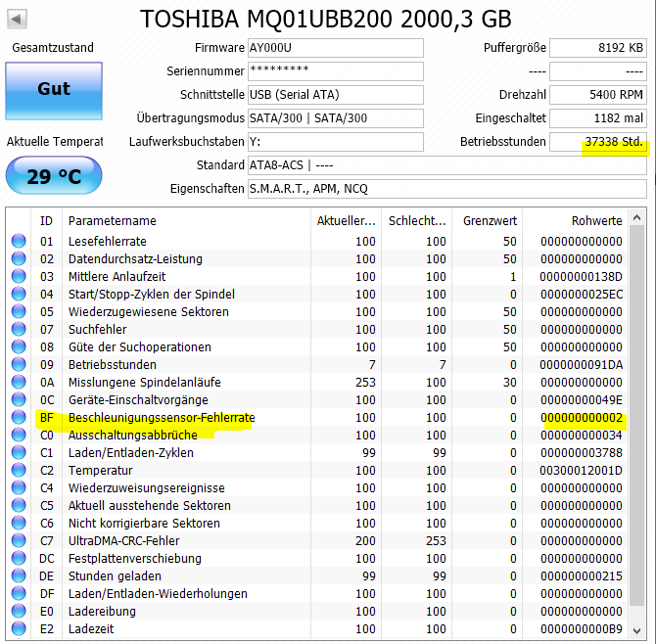This screenshot has width=656, height=644.
Task: Select the Nicht korrigierbare Sektoren name
Action: click(x=144, y=524)
